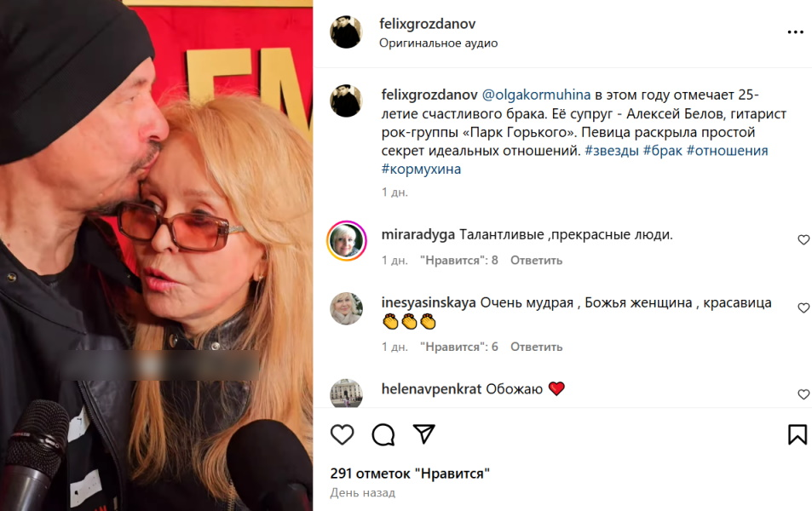Reply to miraradyga's comment via Ответить
The height and width of the screenshot is (511, 812).
pyautogui.click(x=536, y=261)
